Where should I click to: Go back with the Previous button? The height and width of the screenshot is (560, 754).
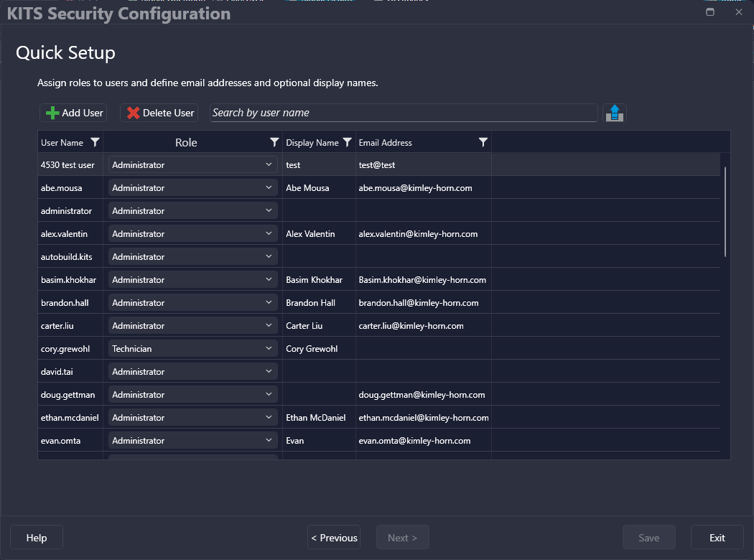[x=334, y=538]
